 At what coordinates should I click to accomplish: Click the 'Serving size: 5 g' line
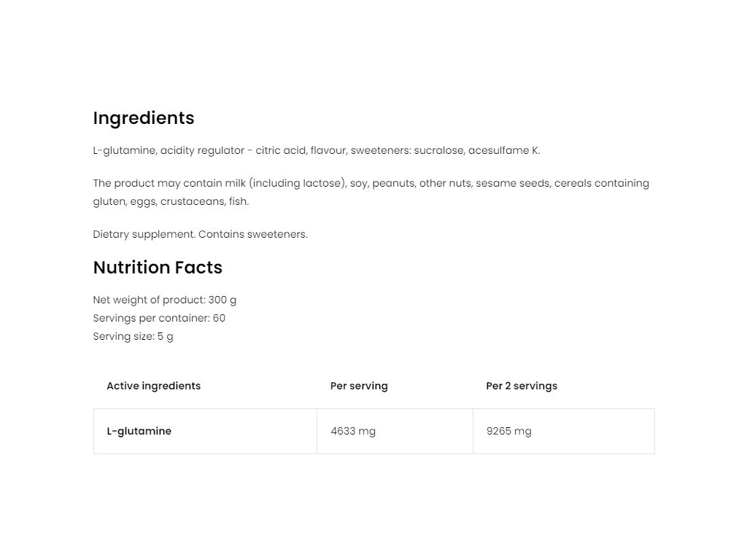133,336
